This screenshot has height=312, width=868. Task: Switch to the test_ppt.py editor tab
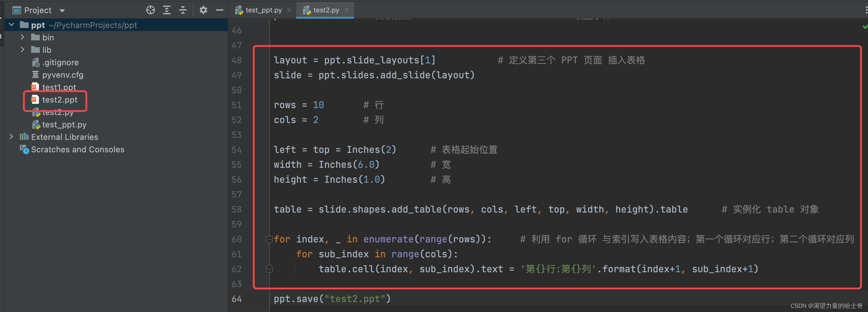264,10
